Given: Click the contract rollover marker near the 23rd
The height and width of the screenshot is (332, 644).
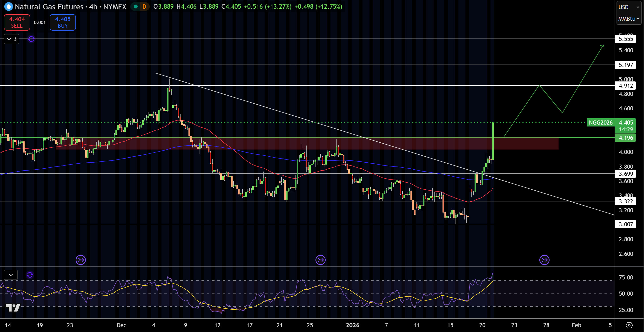Looking at the screenshot, I should (81, 260).
